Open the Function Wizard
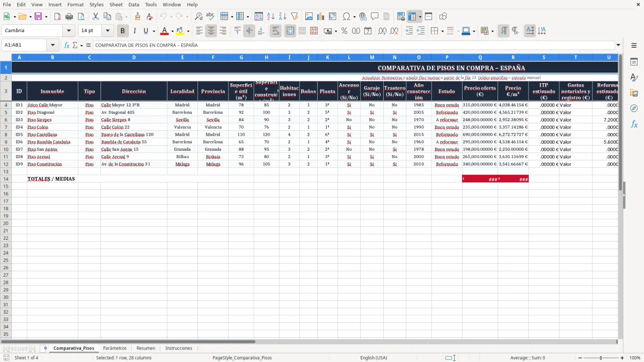 coord(67,45)
